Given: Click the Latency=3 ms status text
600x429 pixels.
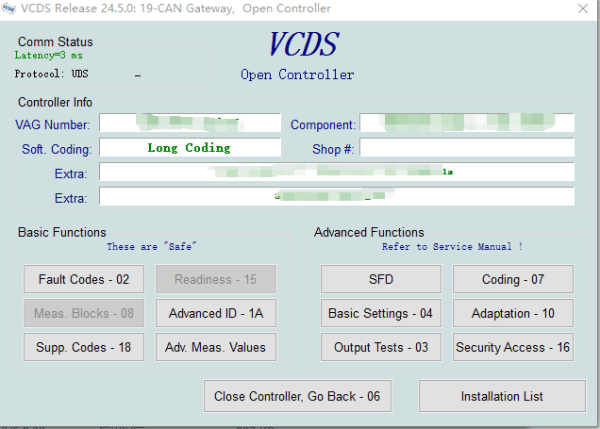Looking at the screenshot, I should pos(49,55).
